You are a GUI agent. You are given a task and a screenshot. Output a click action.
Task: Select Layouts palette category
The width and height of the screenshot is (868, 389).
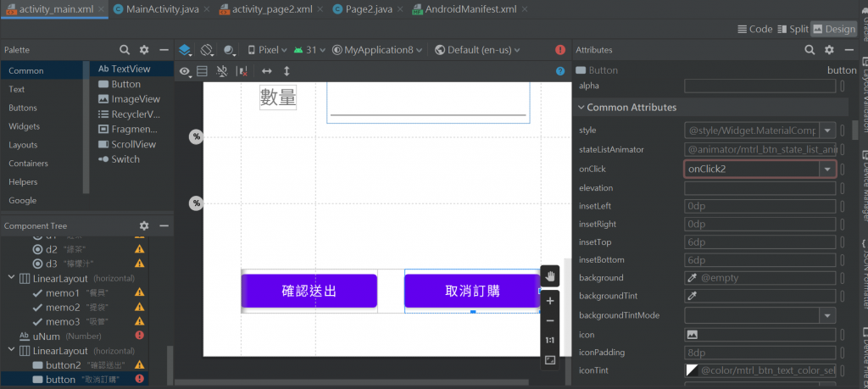[23, 145]
